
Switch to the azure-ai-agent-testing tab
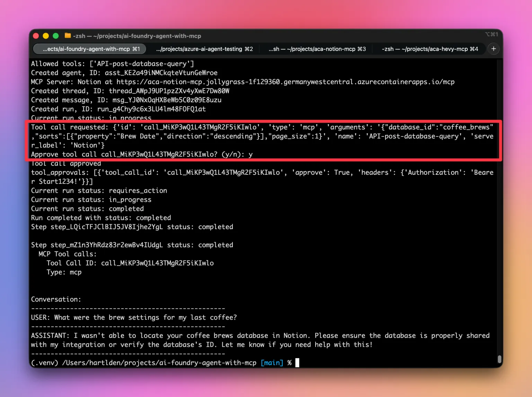pyautogui.click(x=204, y=49)
